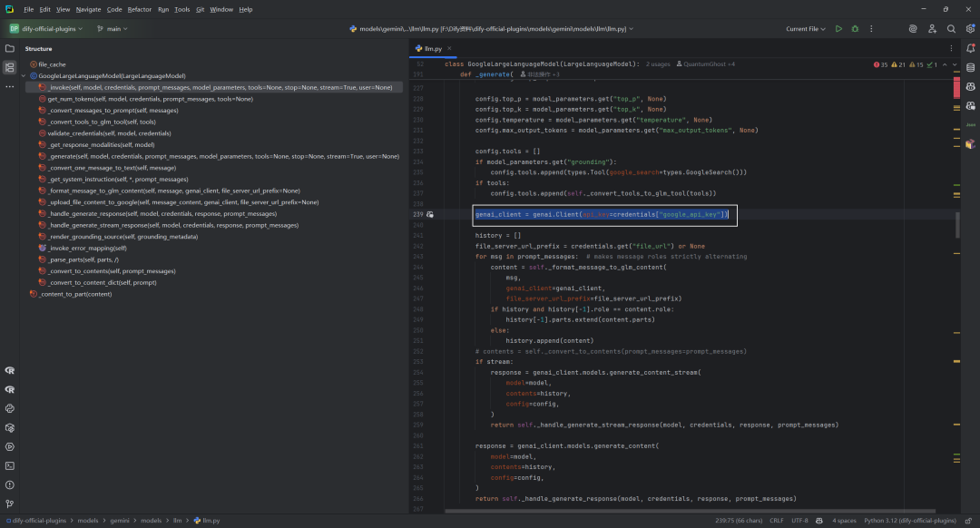This screenshot has height=528, width=980.
Task: Start debugging with the bug icon
Action: [x=855, y=29]
